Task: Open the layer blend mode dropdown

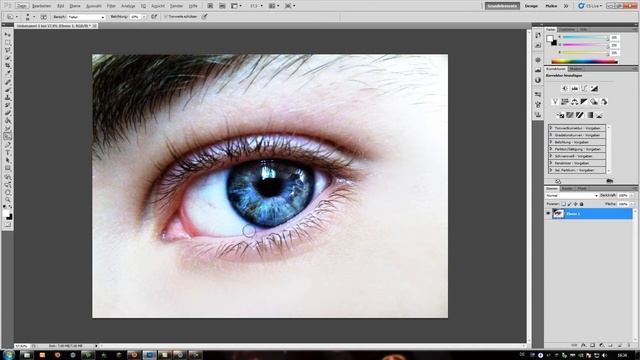Action: pyautogui.click(x=572, y=196)
